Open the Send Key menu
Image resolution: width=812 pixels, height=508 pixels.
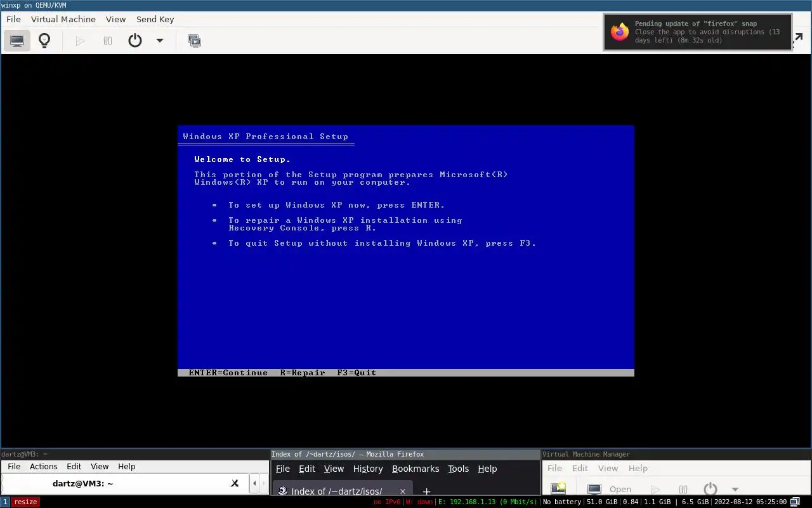click(x=155, y=19)
